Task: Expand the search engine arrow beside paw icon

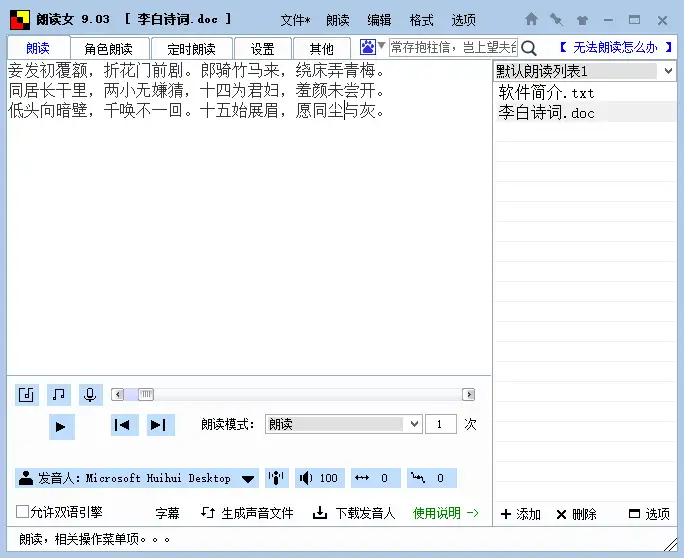Action: [x=381, y=45]
